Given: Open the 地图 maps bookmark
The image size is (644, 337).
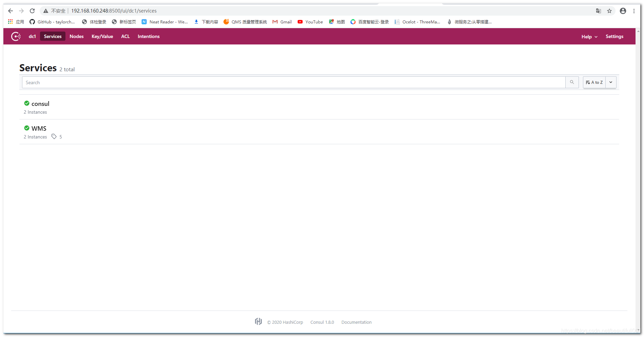Looking at the screenshot, I should click(337, 22).
